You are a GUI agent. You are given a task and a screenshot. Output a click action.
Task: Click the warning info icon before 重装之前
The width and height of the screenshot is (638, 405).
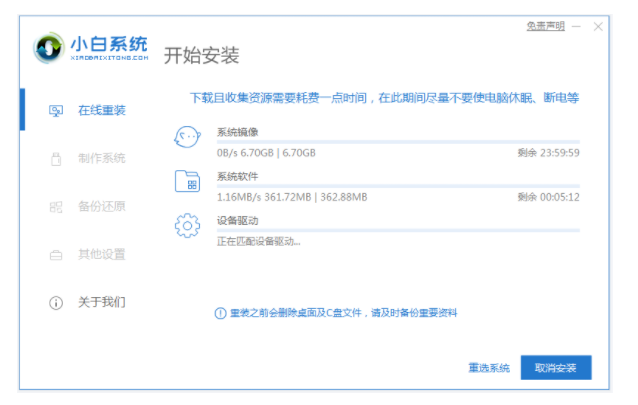pyautogui.click(x=220, y=313)
